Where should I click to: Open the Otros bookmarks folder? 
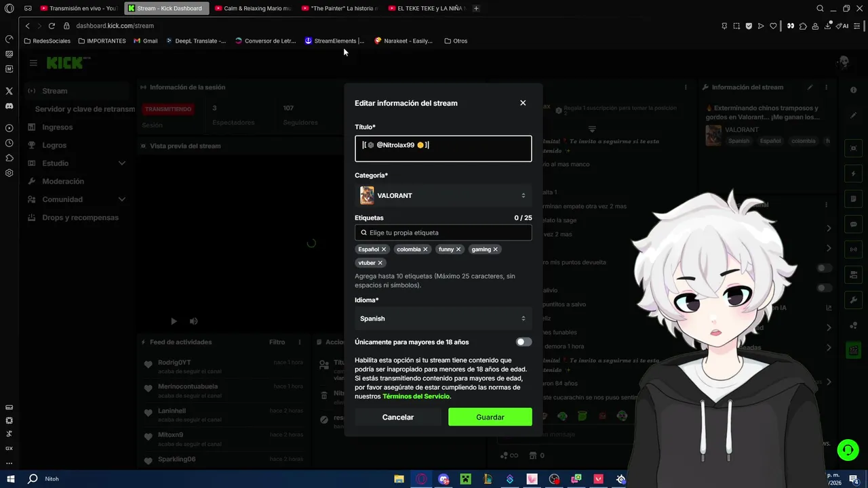pyautogui.click(x=456, y=41)
